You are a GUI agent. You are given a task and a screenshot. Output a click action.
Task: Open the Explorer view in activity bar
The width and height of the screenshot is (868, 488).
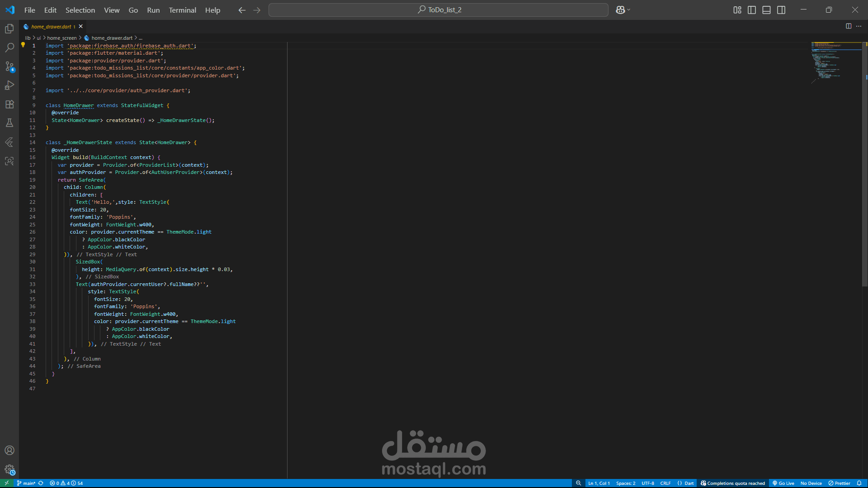pyautogui.click(x=9, y=29)
